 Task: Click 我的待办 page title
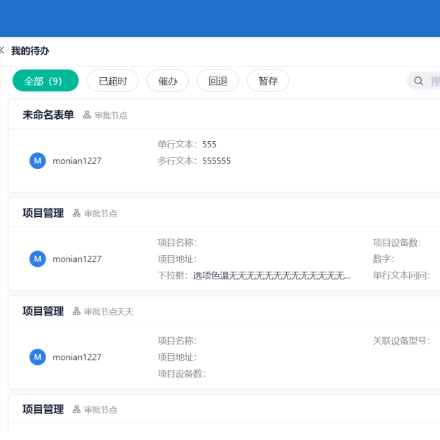30,51
